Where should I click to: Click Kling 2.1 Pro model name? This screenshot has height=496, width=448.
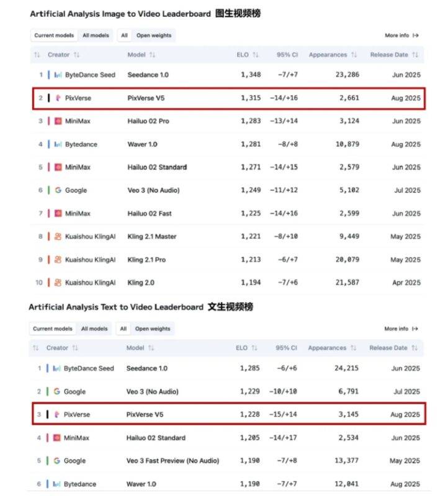click(x=146, y=260)
